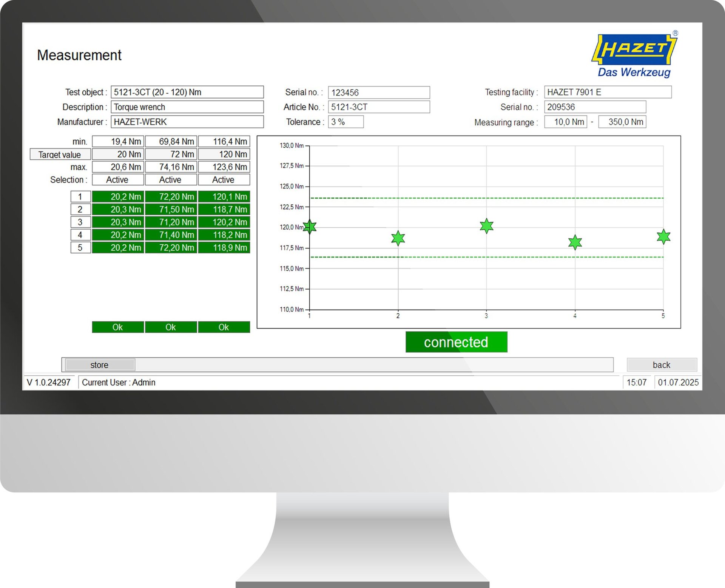Screen dimensions: 725x588
Task: Click the star marker for measurement 2 on chart
Action: (x=398, y=238)
